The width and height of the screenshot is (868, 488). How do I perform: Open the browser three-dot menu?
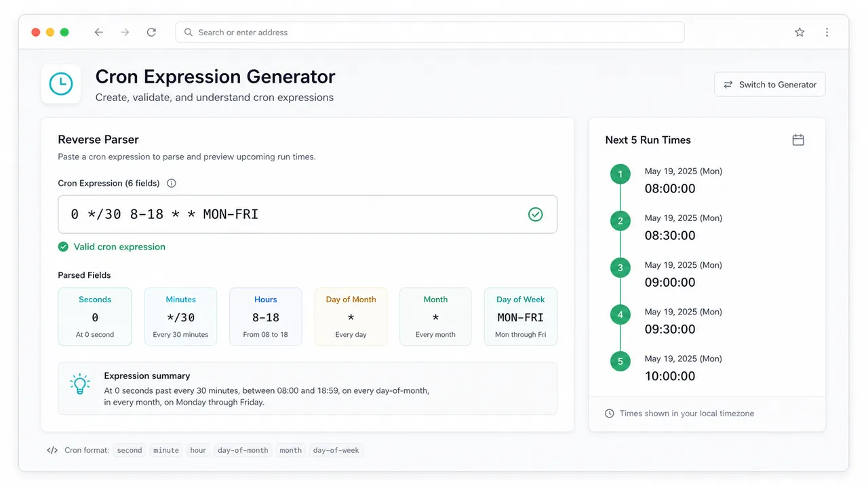coord(827,32)
